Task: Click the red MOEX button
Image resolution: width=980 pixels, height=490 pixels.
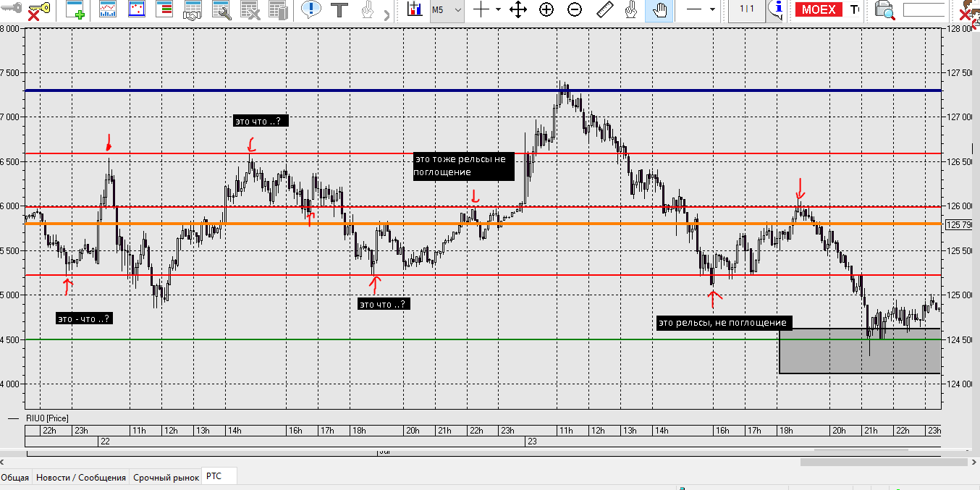Action: pos(819,10)
